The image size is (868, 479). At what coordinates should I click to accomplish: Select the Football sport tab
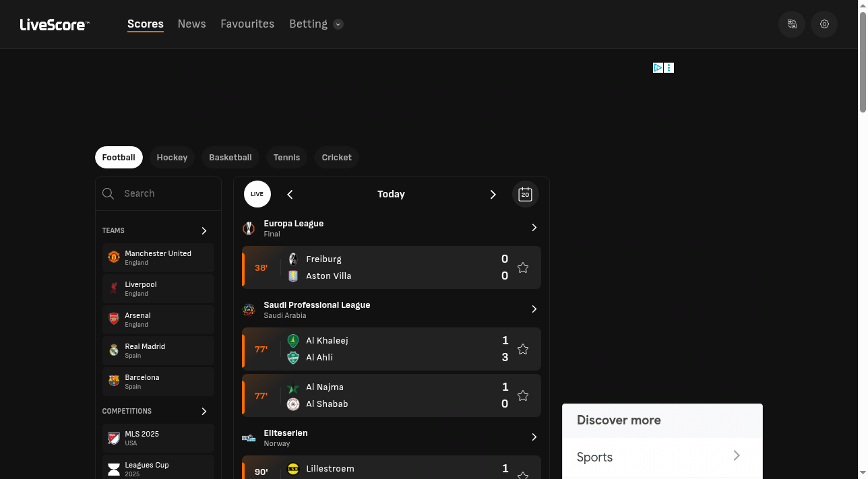click(x=119, y=157)
